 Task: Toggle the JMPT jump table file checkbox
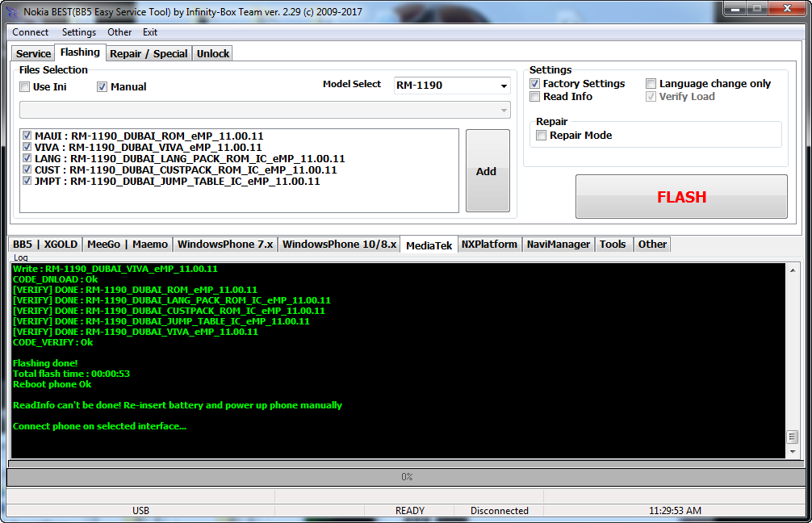point(27,182)
